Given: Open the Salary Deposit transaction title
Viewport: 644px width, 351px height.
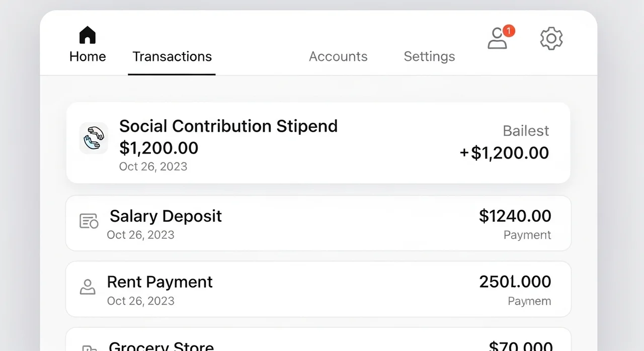Looking at the screenshot, I should pyautogui.click(x=166, y=216).
